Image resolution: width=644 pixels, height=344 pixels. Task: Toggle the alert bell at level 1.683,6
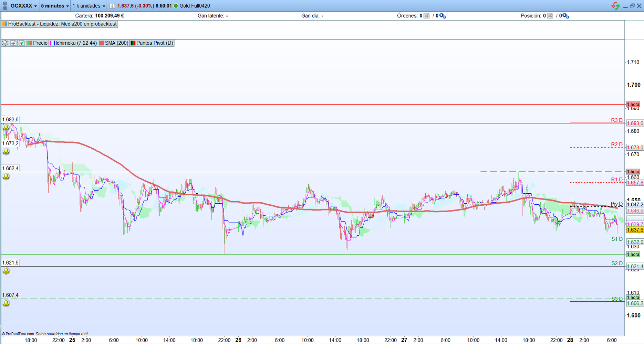[6, 128]
